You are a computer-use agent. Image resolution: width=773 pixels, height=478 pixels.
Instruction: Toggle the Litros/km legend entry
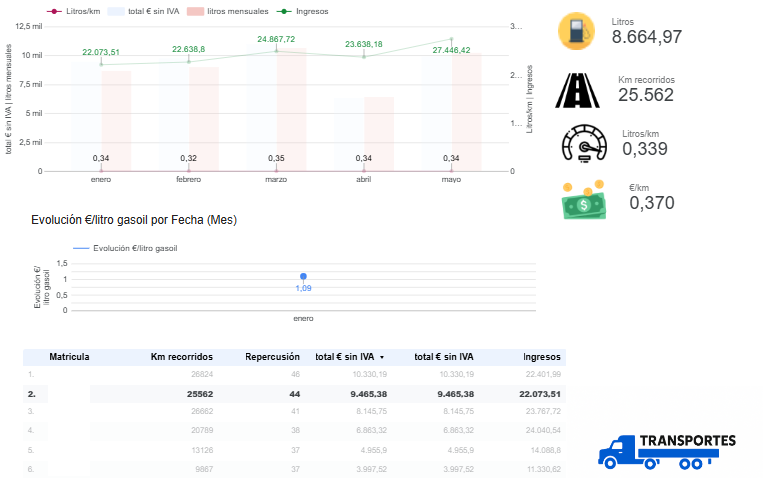73,11
